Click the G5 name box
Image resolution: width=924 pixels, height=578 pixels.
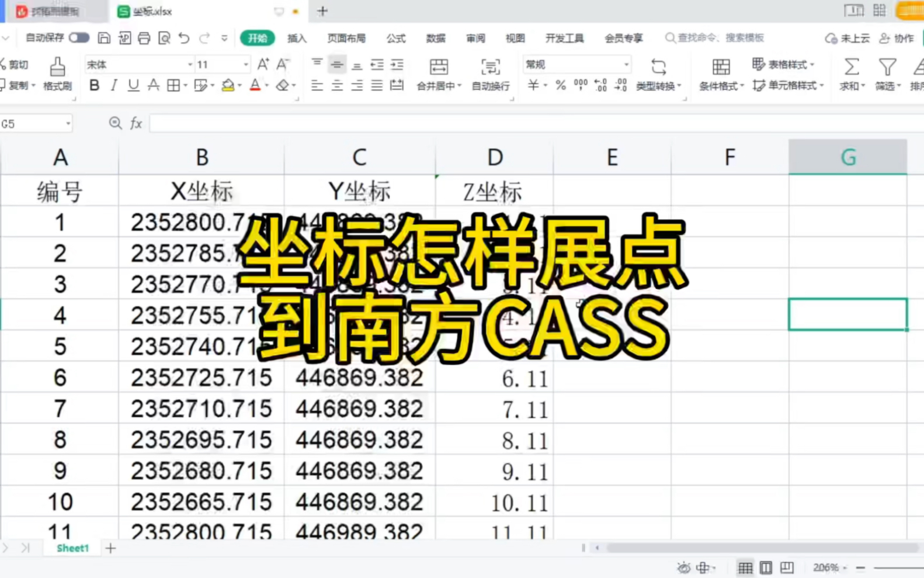[36, 123]
